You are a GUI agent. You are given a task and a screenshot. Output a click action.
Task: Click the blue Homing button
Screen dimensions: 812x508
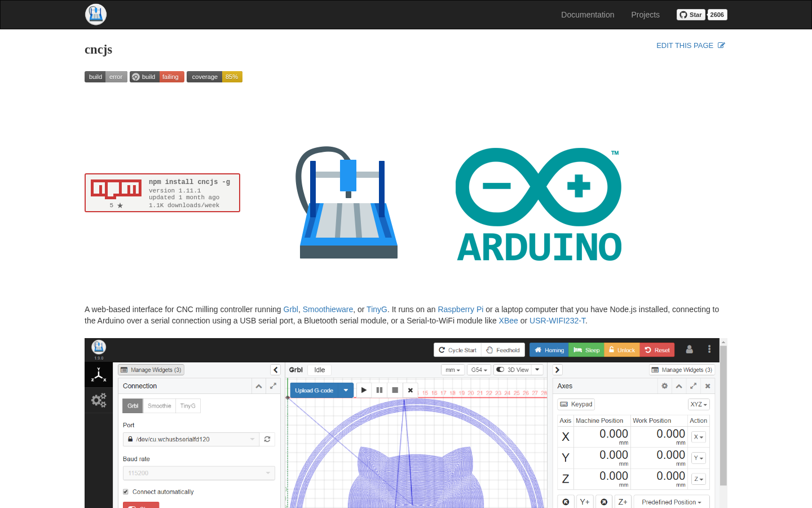pyautogui.click(x=549, y=350)
